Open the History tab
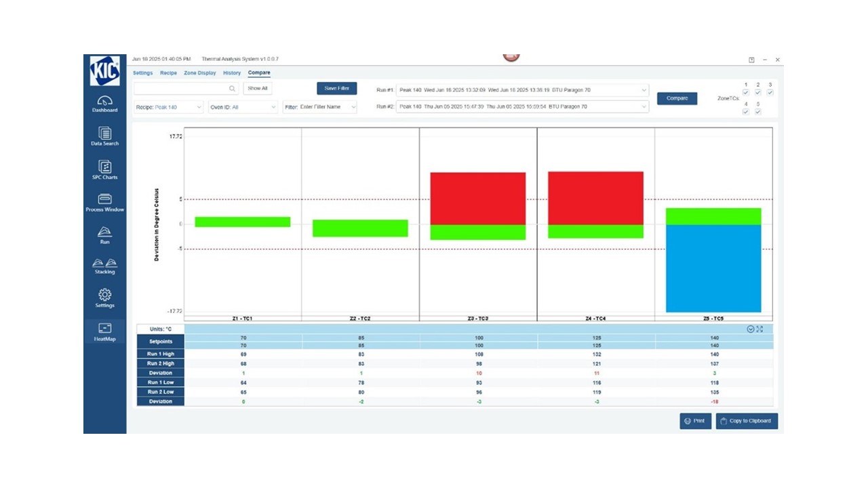This screenshot has height=488, width=868. (x=232, y=73)
